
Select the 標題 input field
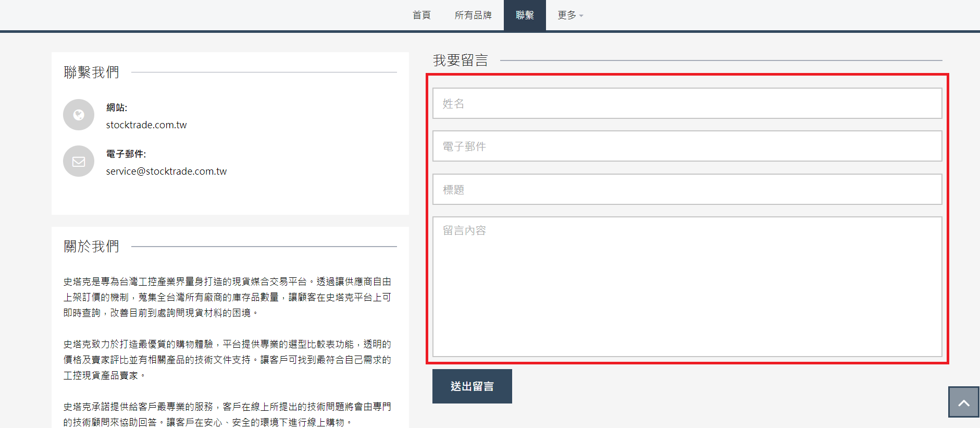coord(687,190)
